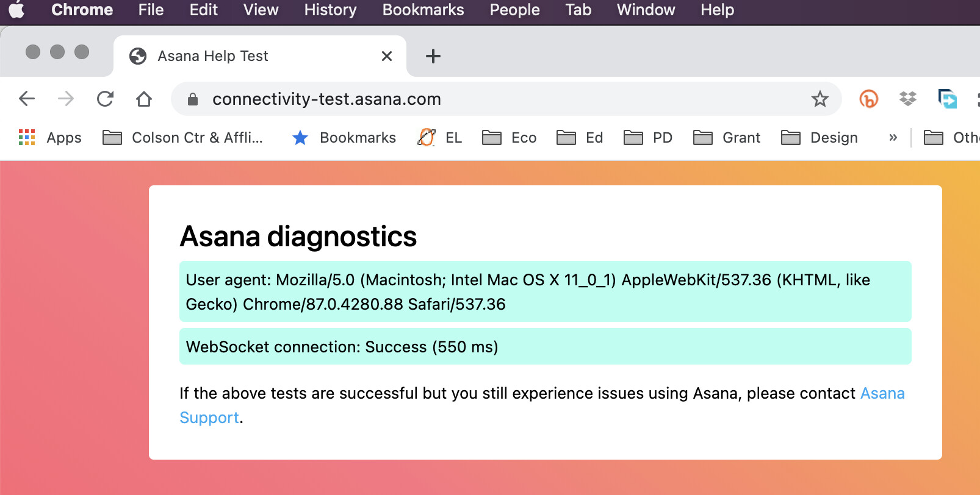This screenshot has width=980, height=495.
Task: Open the Bookmarks menu in menu bar
Action: [423, 10]
